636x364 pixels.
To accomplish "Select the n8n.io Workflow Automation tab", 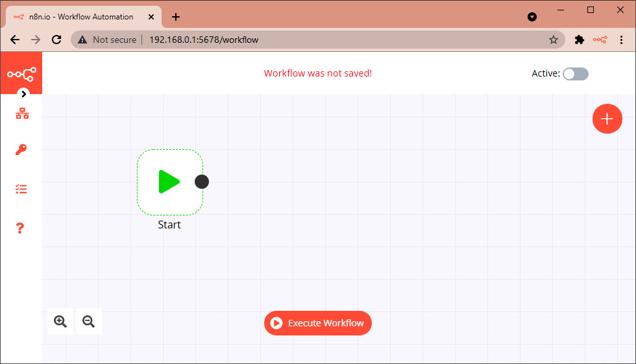I will coord(84,17).
